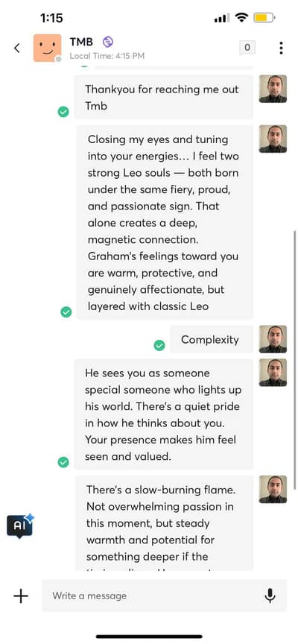Image resolution: width=298 pixels, height=644 pixels.
Task: Tap green checkmark beside 'classic Leo' message
Action: click(x=66, y=312)
